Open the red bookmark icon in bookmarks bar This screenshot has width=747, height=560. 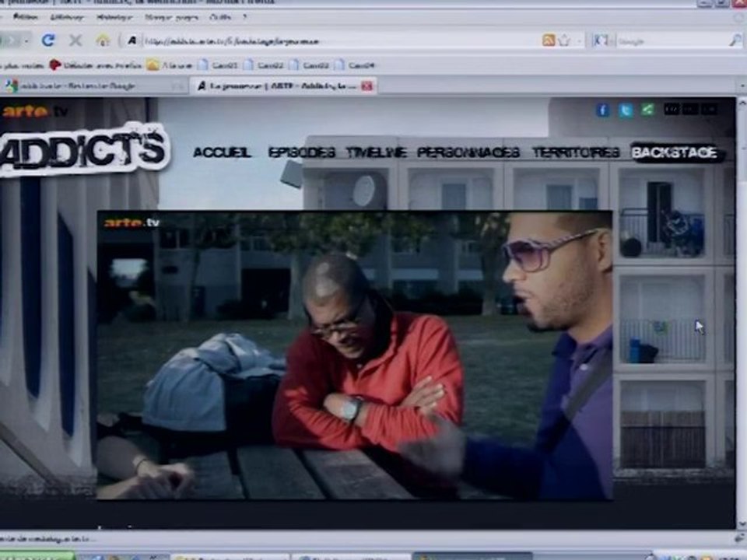[55, 65]
